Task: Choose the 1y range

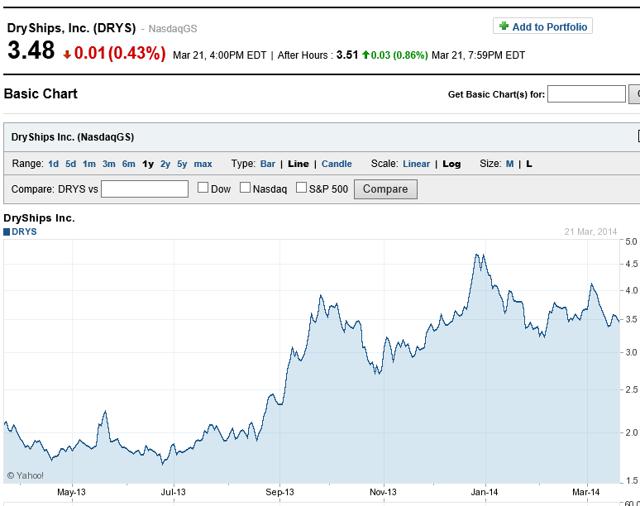Action: point(148,164)
